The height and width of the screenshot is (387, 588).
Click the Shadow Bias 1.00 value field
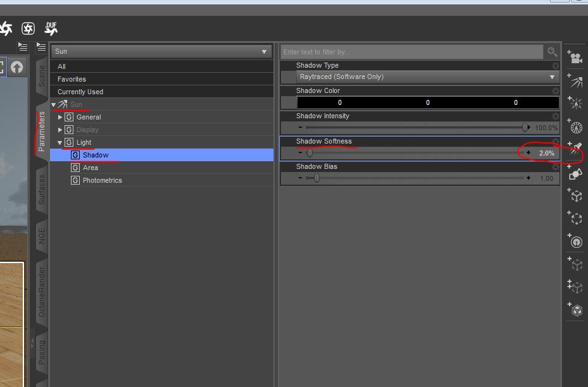[546, 178]
